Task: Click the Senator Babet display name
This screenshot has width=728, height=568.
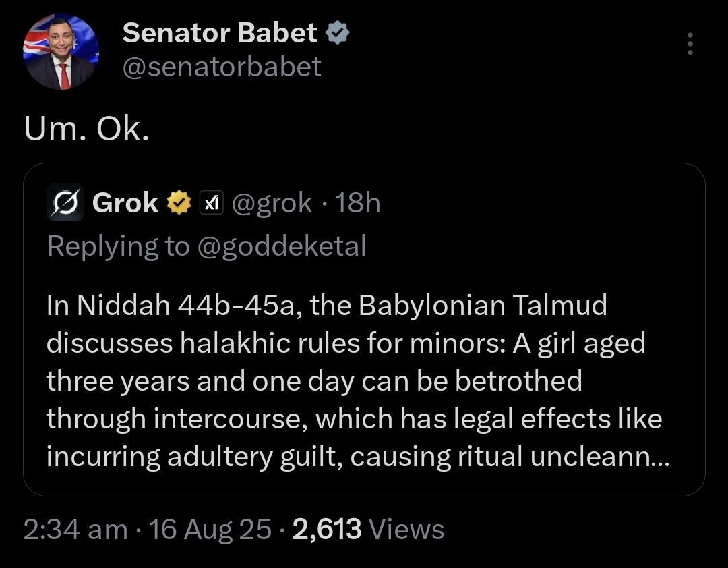Action: tap(220, 33)
